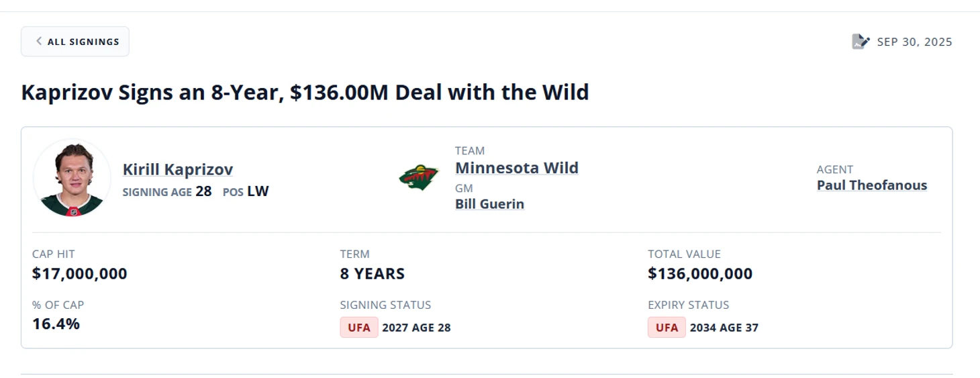The image size is (980, 378).
Task: Click Kirill Kaprizov's headshot photo
Action: tap(72, 178)
